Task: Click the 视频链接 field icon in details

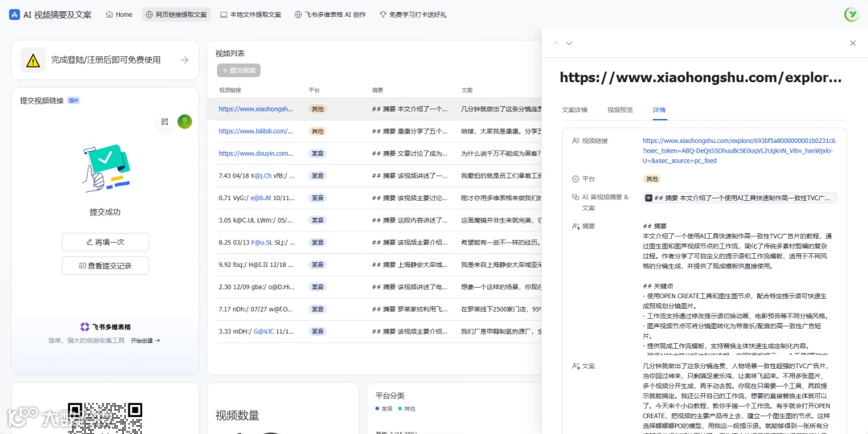Action: (575, 141)
